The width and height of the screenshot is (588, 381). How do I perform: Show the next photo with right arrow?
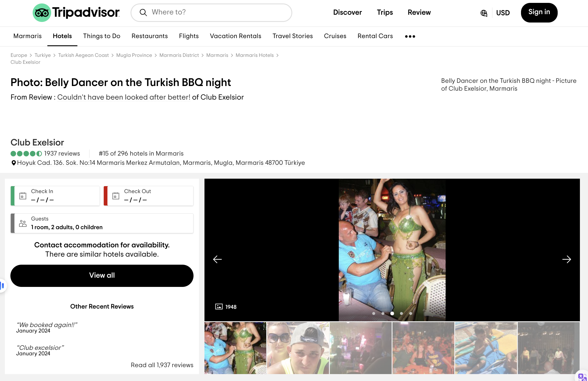click(x=566, y=259)
